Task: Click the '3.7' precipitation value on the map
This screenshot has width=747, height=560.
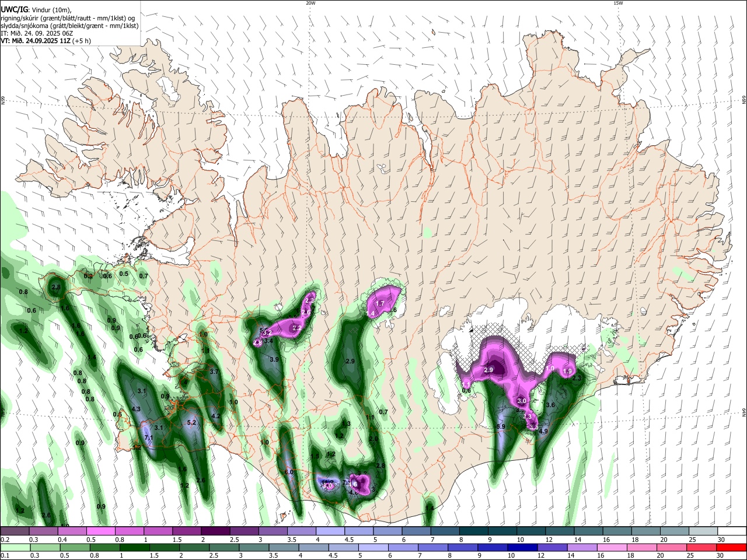Action: tap(214, 372)
